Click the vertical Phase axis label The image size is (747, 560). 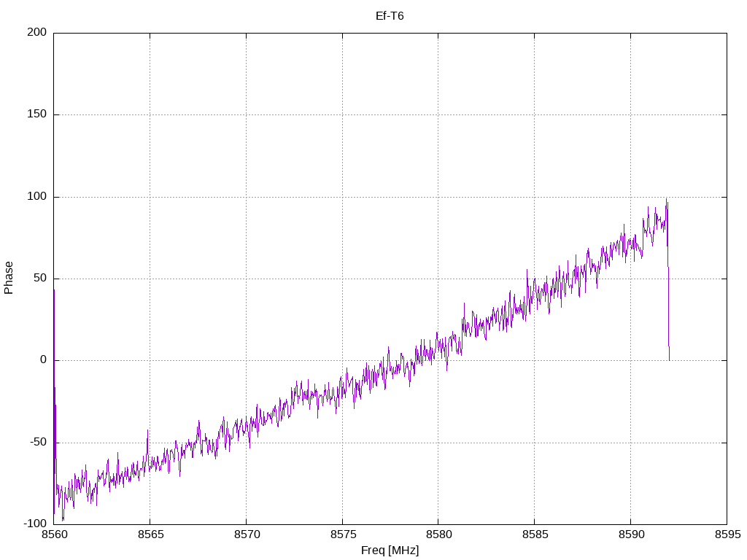tap(9, 278)
